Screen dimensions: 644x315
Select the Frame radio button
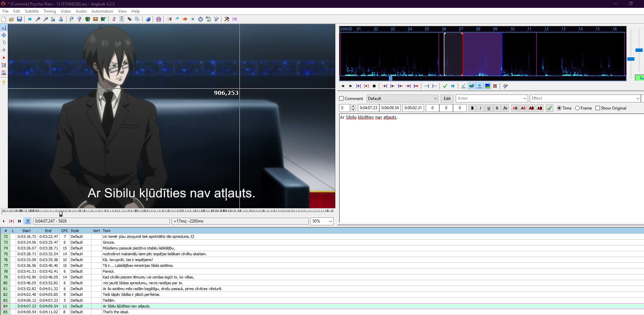point(577,108)
